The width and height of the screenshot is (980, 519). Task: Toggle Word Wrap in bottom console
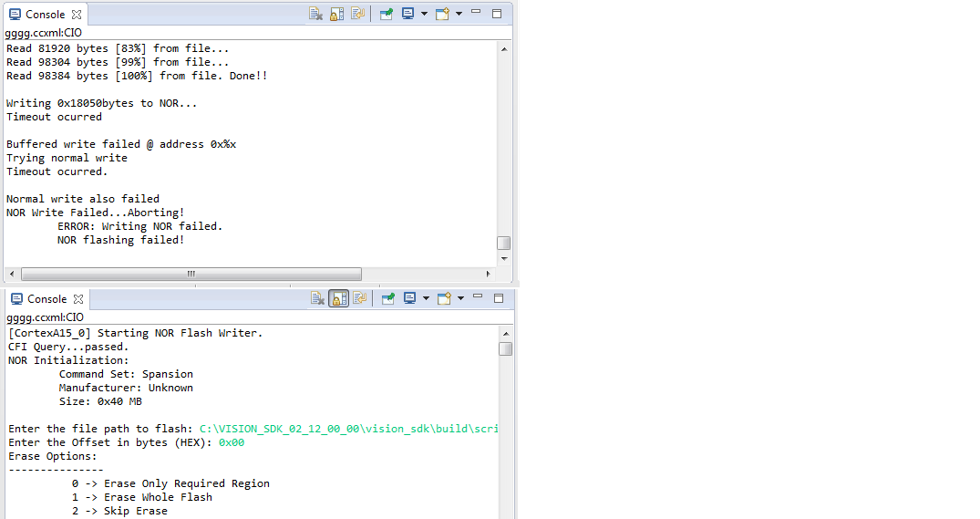tap(359, 298)
